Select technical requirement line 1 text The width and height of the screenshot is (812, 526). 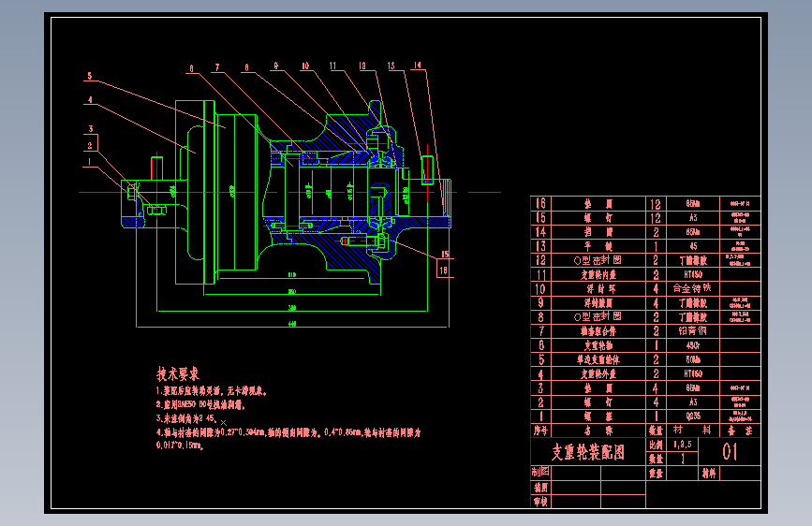pos(212,392)
